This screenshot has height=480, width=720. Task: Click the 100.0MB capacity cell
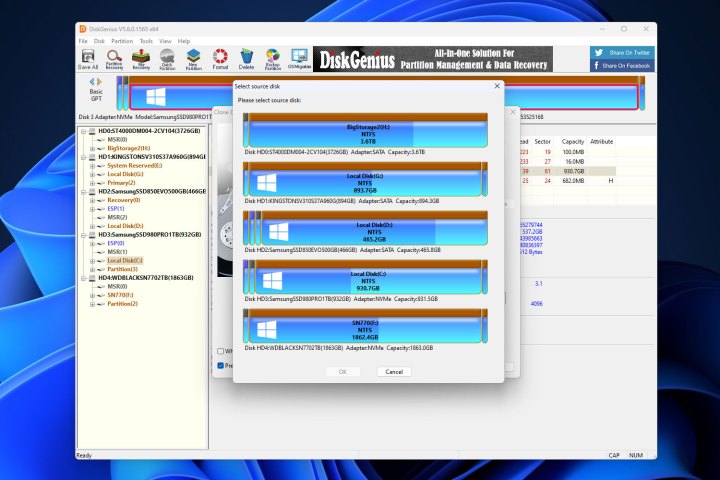[574, 152]
